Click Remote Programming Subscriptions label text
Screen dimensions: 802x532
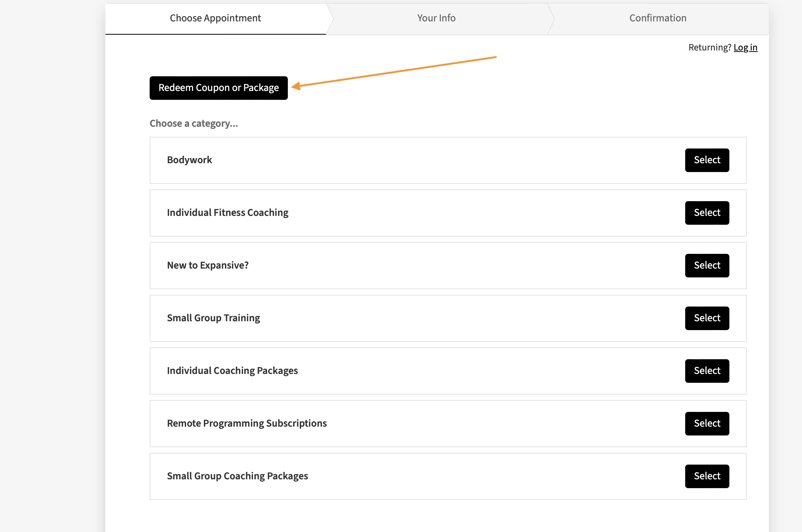coord(247,423)
